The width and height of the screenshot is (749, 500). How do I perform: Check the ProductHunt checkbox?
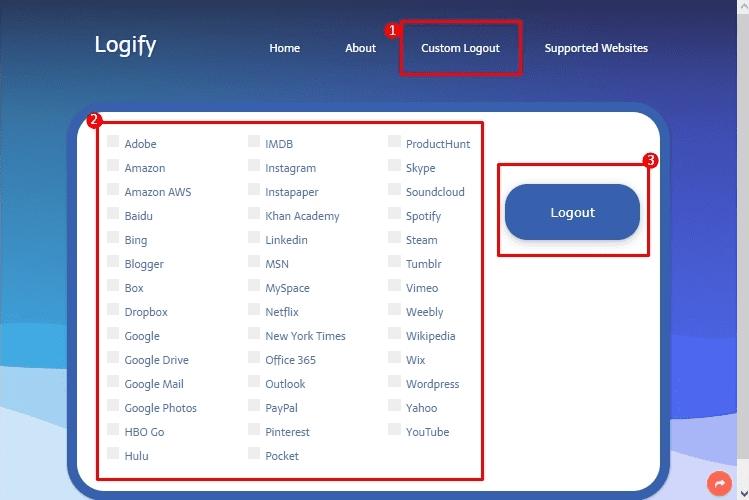[x=395, y=141]
